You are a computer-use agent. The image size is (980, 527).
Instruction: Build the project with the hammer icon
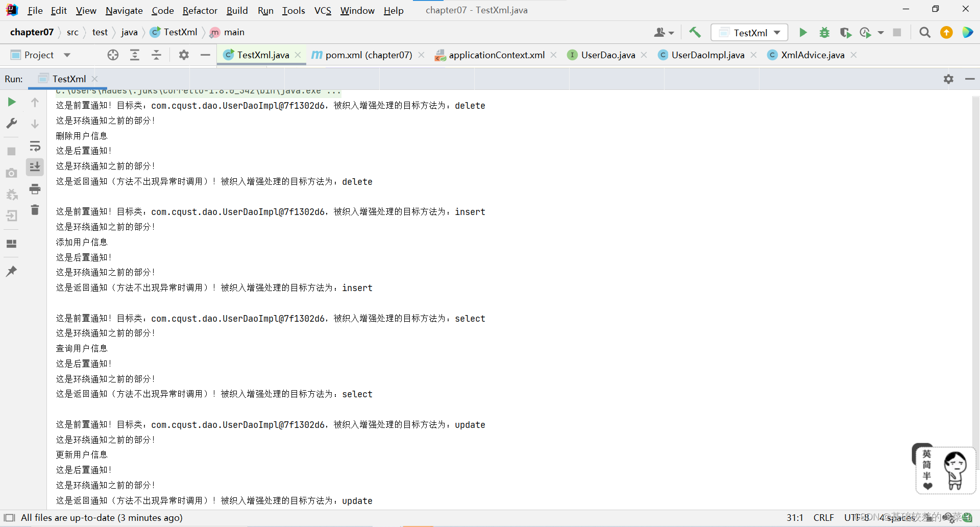(695, 32)
